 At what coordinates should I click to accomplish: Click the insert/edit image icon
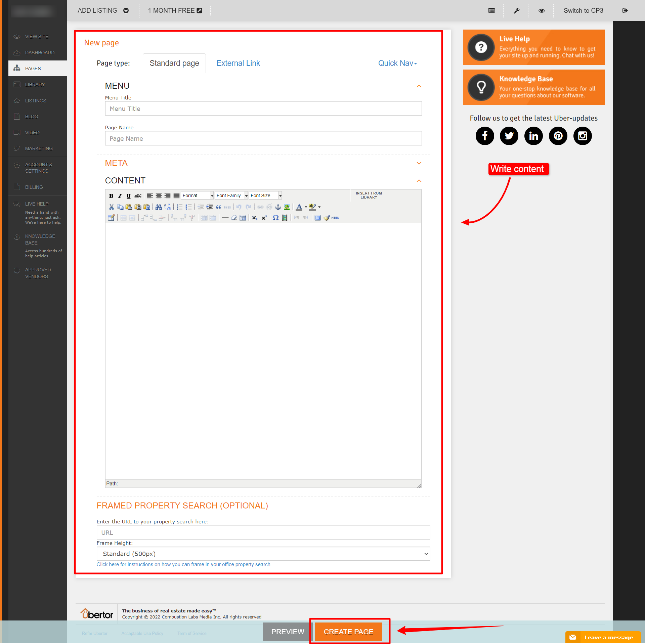[286, 207]
